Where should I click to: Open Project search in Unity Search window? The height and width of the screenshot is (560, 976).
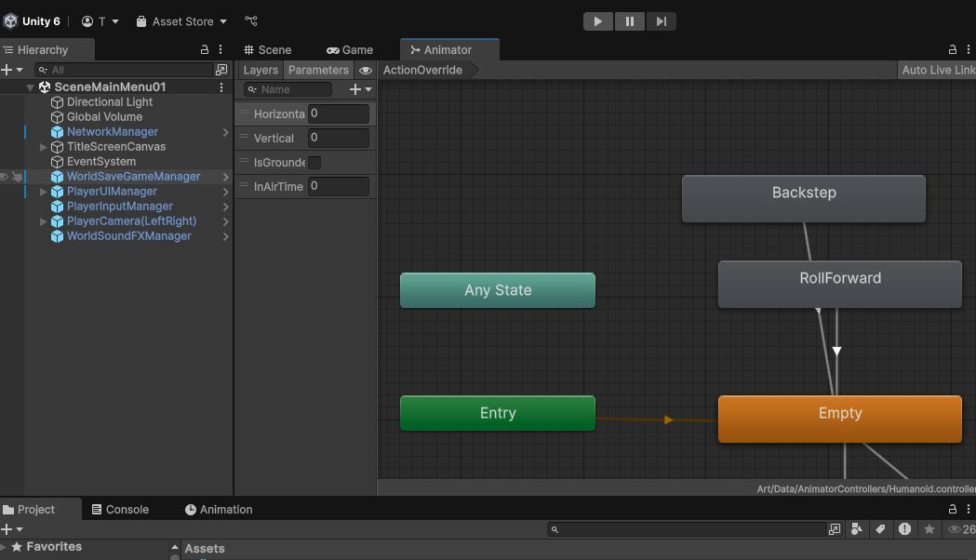[x=835, y=529]
